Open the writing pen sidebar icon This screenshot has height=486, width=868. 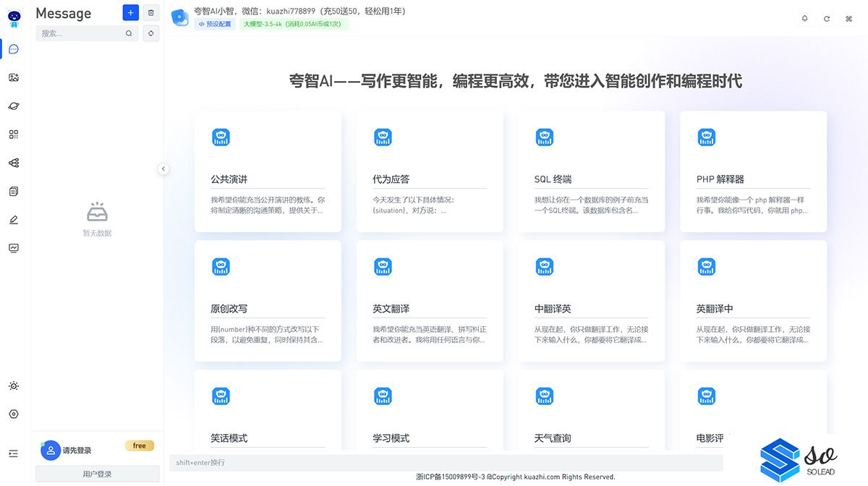tap(14, 219)
